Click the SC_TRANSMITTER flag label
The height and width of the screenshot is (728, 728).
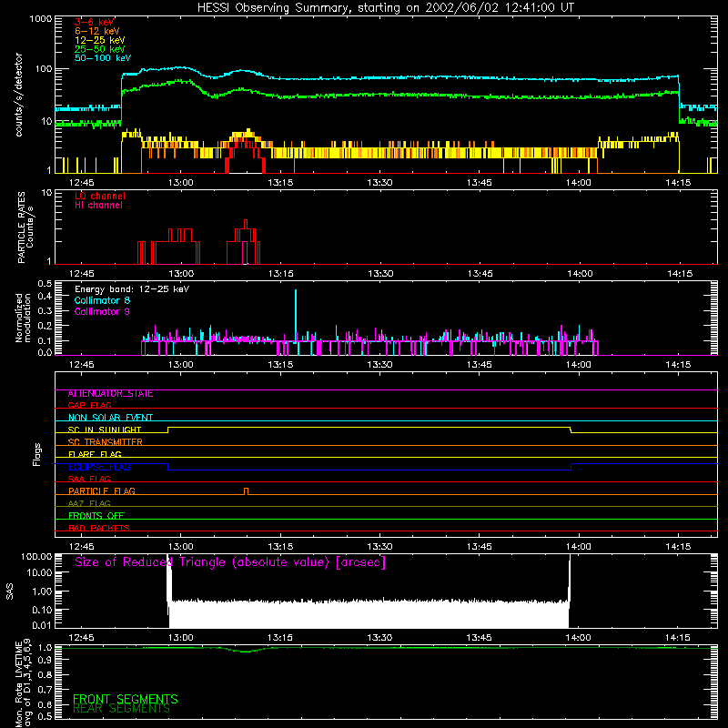[x=105, y=442]
